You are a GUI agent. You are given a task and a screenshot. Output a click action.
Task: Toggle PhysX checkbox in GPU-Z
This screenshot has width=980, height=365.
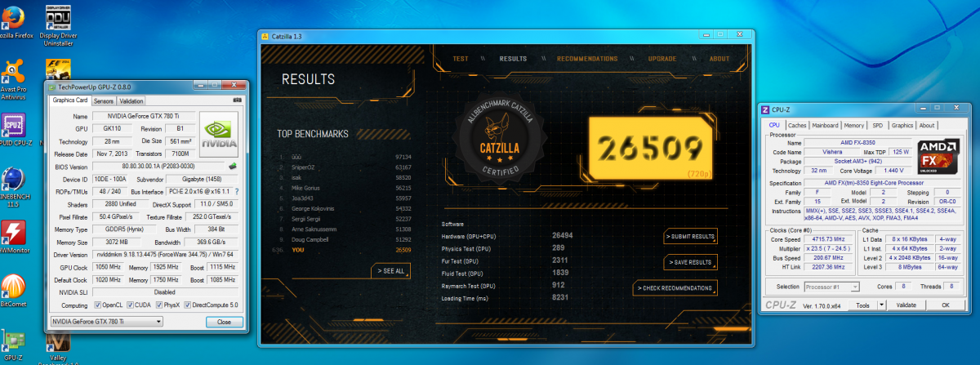(158, 305)
